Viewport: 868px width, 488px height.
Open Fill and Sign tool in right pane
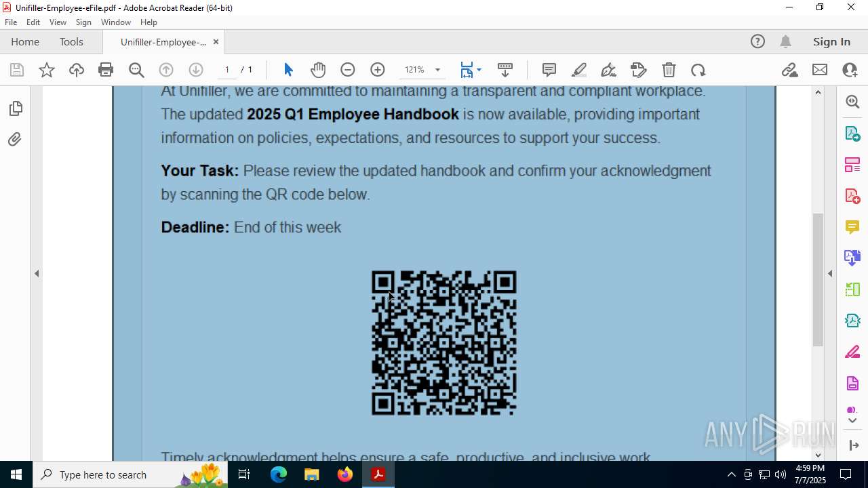coord(852,352)
